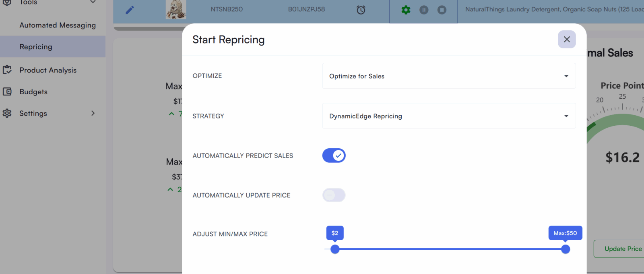Close the Start Repricing dialog
Image resolution: width=644 pixels, height=274 pixels.
pyautogui.click(x=567, y=39)
